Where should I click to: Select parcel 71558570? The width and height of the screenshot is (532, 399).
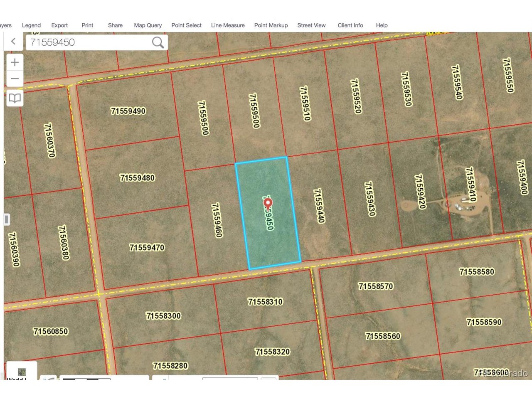point(376,286)
